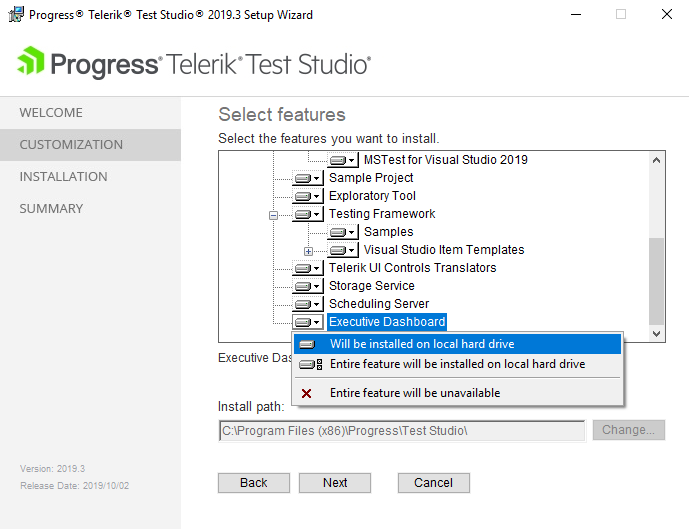Click the Change... install path button
Viewport: 689px width, 529px height.
(x=628, y=430)
